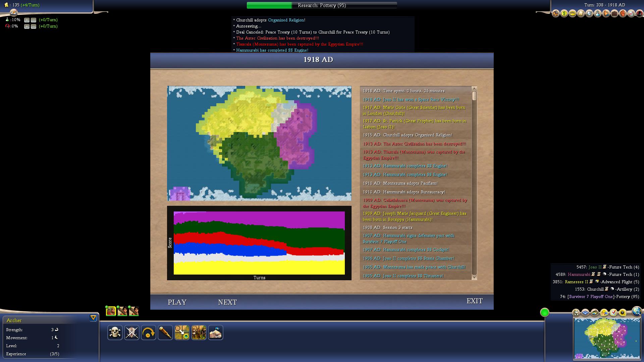Click the 'Aztec Civilization has been destroyed' log entry
Image resolution: width=644 pixels, height=362 pixels.
click(414, 144)
